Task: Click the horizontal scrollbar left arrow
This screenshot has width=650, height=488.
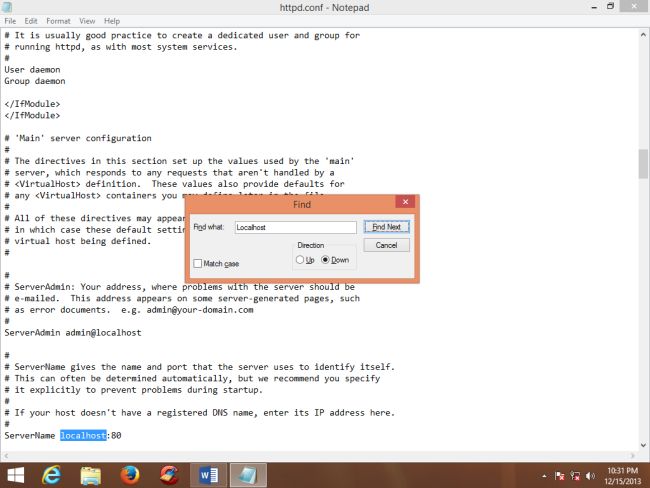Action: point(6,456)
